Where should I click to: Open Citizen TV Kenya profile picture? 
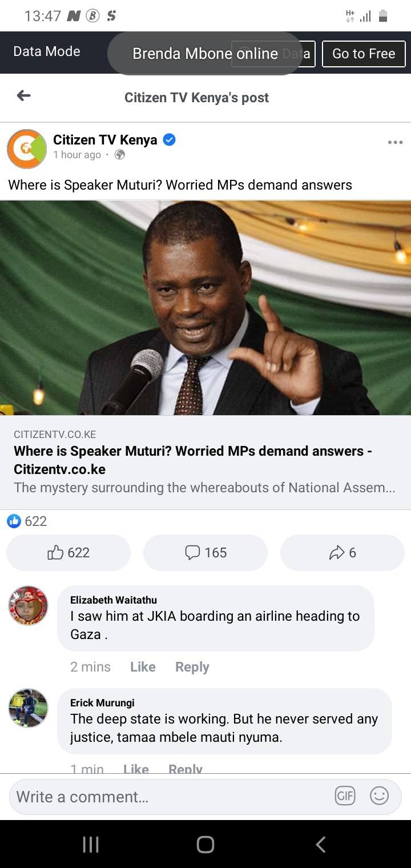click(x=27, y=149)
